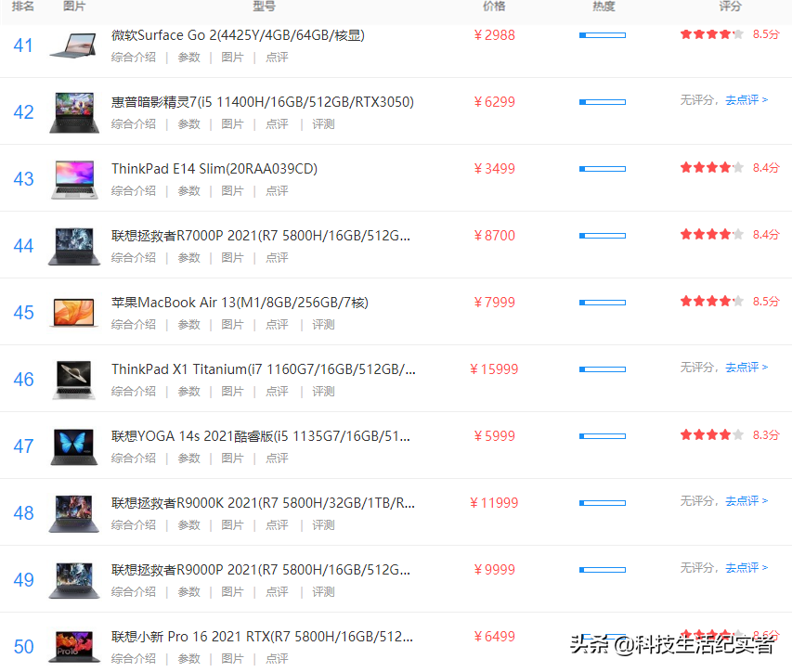The image size is (792, 672).
Task: Open 评测 for 联想拯救者R9000P 2021
Action: point(323,592)
